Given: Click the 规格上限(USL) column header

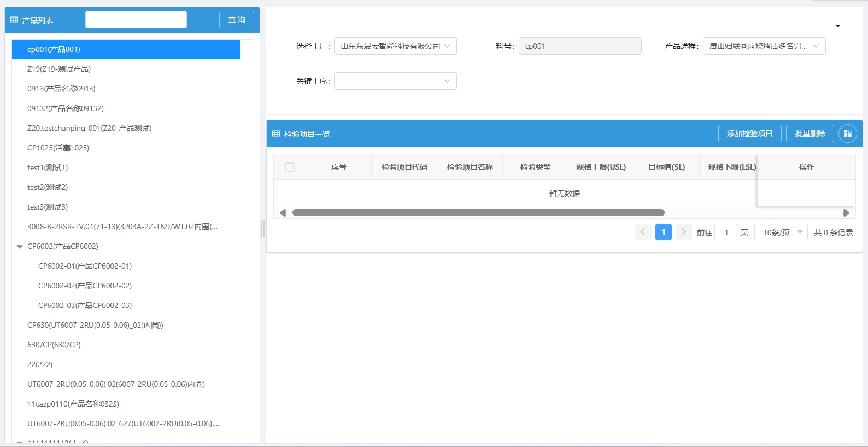Looking at the screenshot, I should (x=601, y=167).
